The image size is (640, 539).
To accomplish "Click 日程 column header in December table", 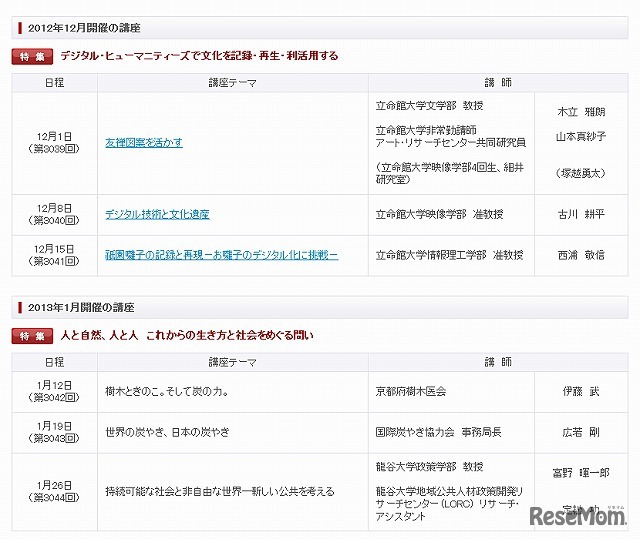I will 54,83.
